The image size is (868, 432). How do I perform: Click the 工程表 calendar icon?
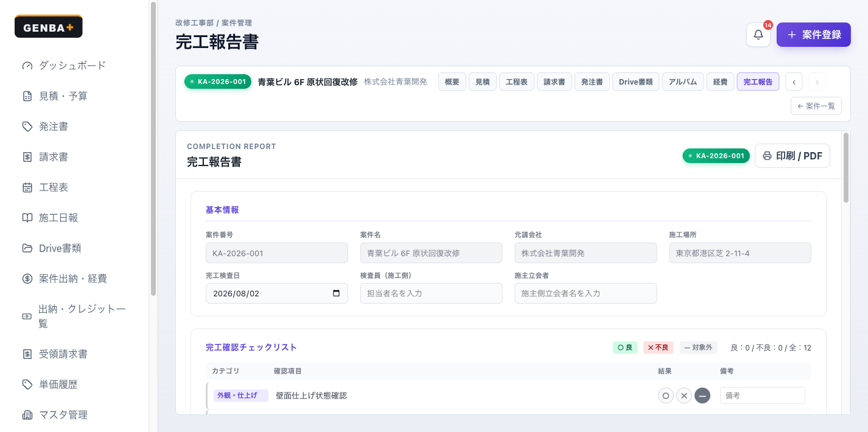(x=27, y=187)
